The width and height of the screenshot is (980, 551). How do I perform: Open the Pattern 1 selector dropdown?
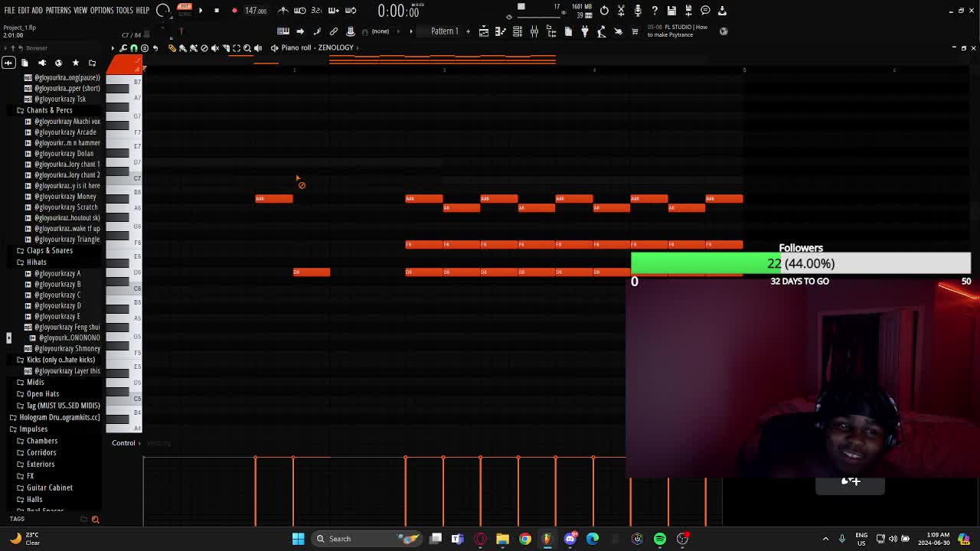point(444,31)
